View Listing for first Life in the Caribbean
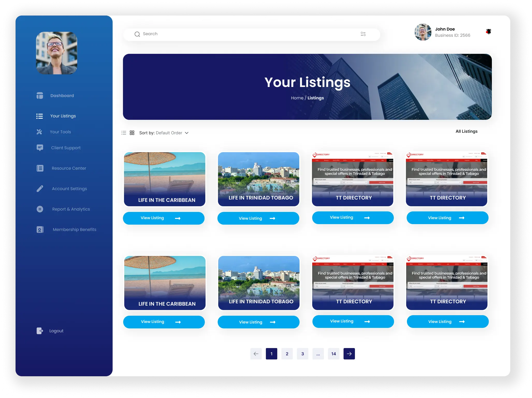Image resolution: width=532 pixels, height=398 pixels. [x=164, y=218]
